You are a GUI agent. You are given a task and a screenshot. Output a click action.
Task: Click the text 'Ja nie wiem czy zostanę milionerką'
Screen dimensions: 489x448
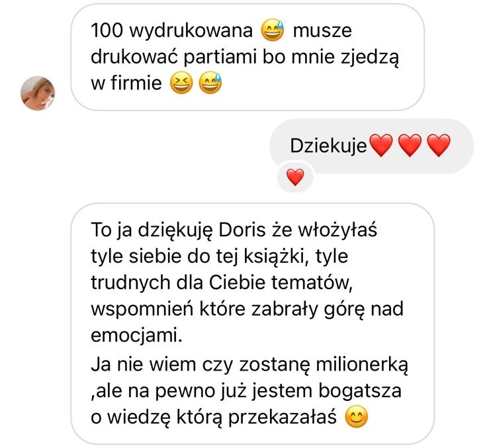(249, 365)
